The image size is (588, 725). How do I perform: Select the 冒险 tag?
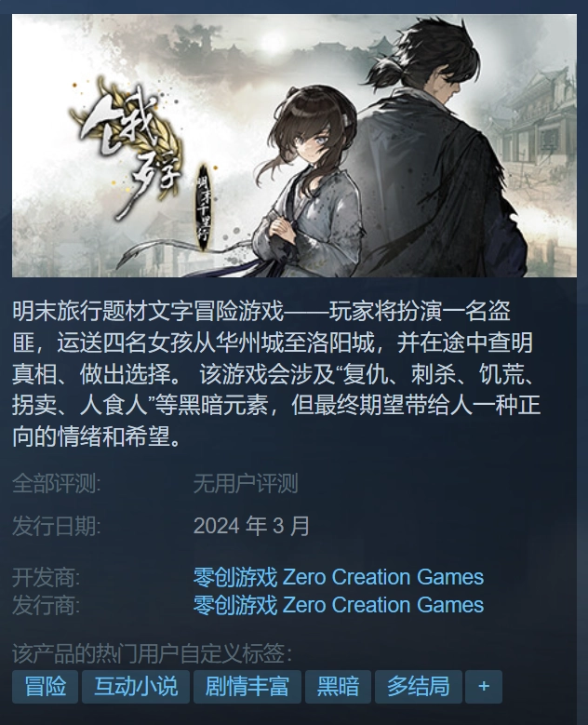tap(45, 686)
